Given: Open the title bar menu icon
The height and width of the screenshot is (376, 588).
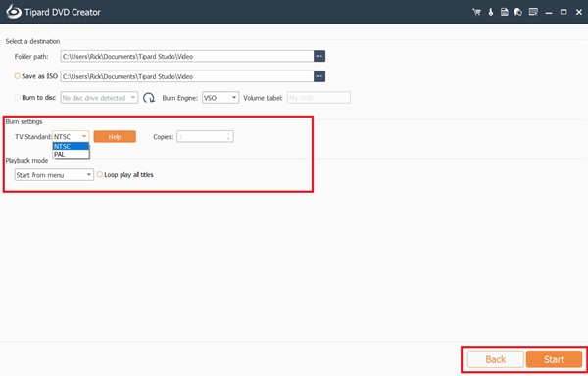Looking at the screenshot, I should [x=533, y=12].
